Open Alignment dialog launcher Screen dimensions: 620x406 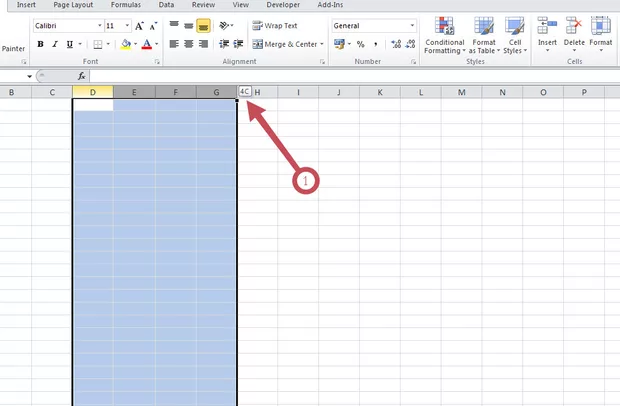322,62
